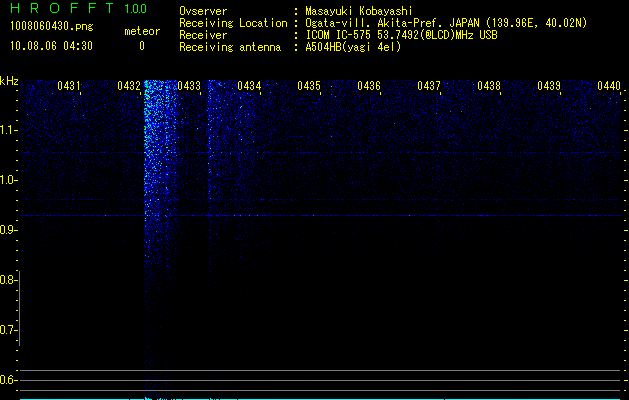Click the 0432 time marker
The image size is (629, 400).
click(x=129, y=86)
